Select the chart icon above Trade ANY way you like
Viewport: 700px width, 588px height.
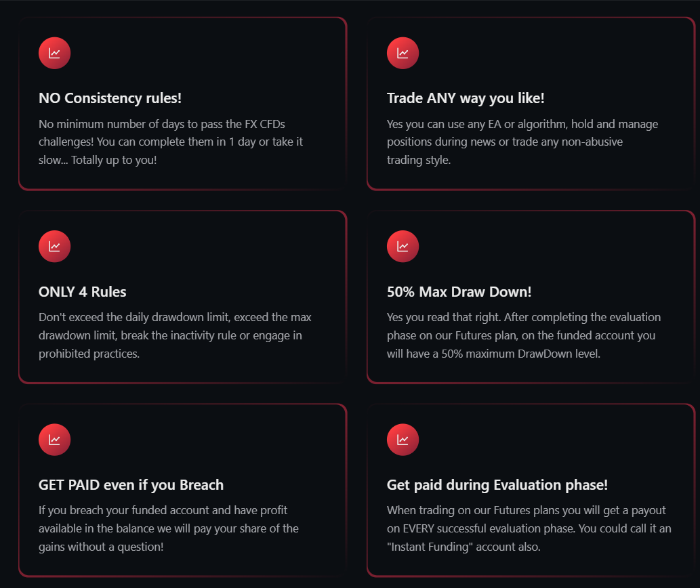click(403, 53)
